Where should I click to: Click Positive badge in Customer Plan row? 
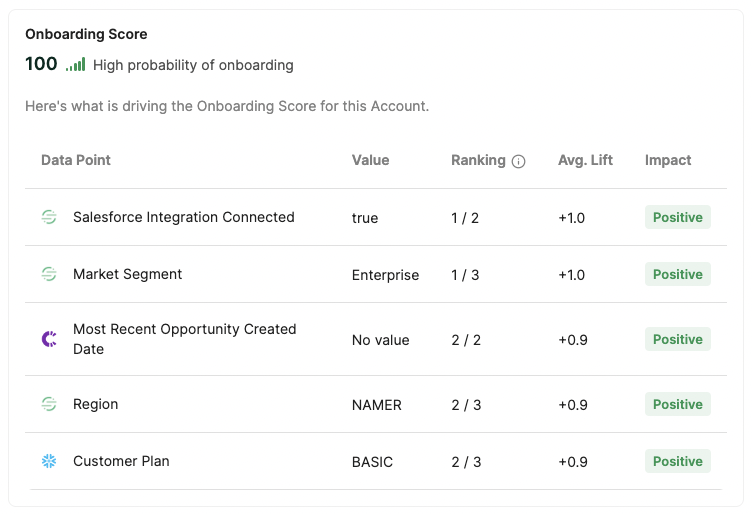(678, 461)
